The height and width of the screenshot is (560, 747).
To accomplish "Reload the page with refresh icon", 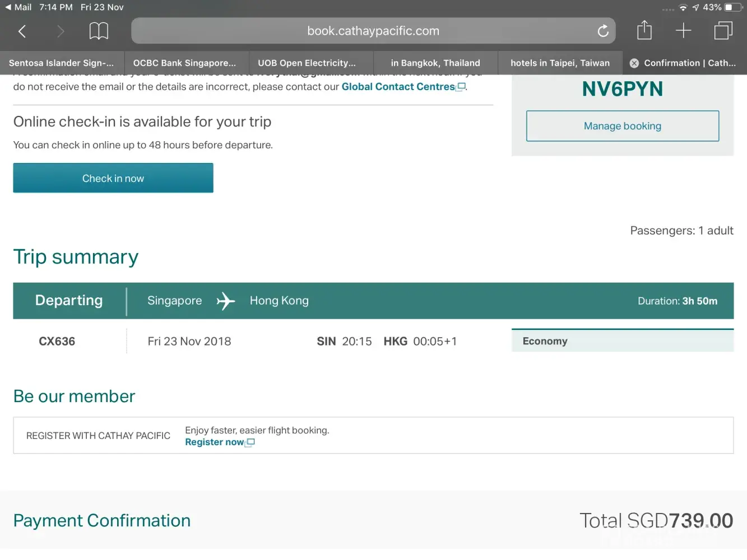I will click(603, 31).
